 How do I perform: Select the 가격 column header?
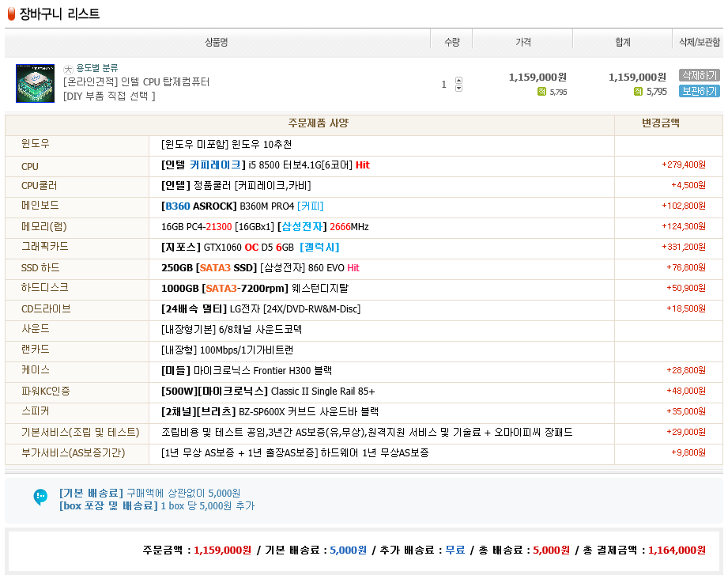[522, 42]
